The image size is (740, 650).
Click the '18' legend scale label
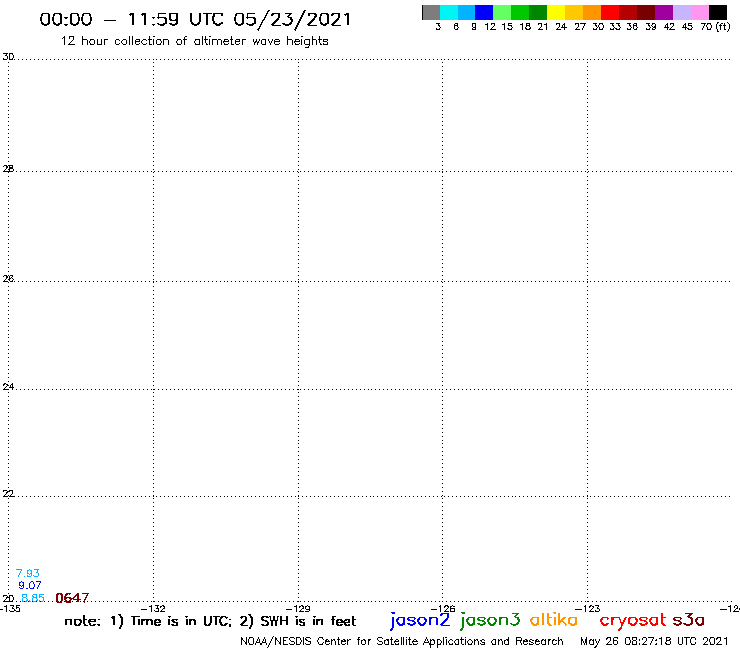click(525, 27)
